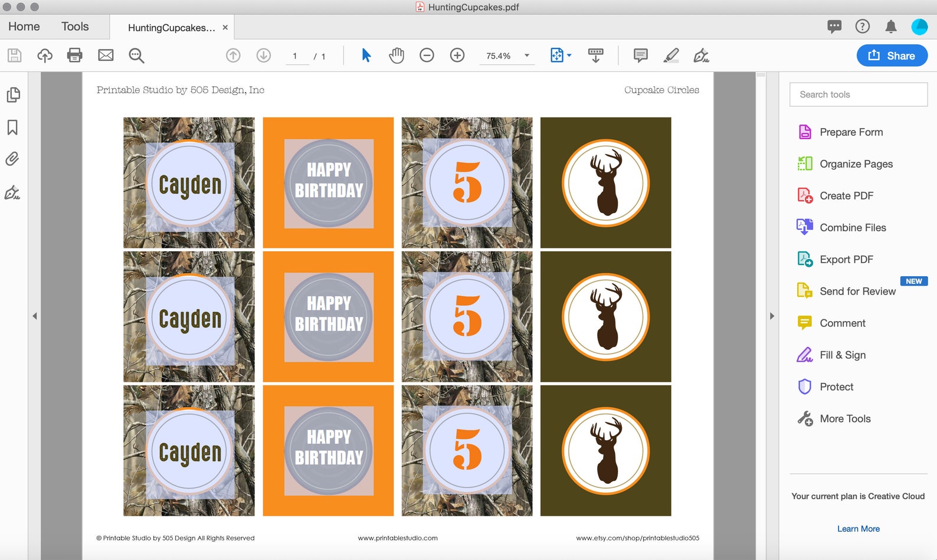Viewport: 937px width, 560px height.
Task: Click the scrolling mode keyboard icon
Action: pyautogui.click(x=596, y=55)
